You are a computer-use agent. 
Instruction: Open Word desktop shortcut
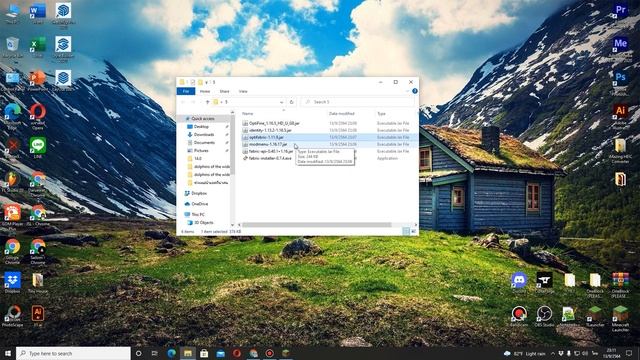pyautogui.click(x=38, y=13)
